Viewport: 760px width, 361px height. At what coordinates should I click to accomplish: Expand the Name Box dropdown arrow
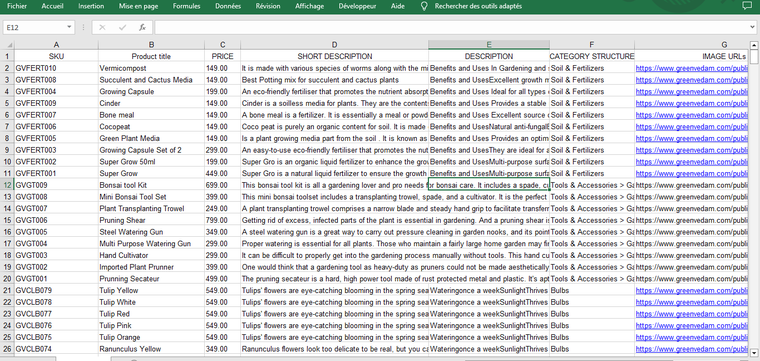pyautogui.click(x=69, y=28)
